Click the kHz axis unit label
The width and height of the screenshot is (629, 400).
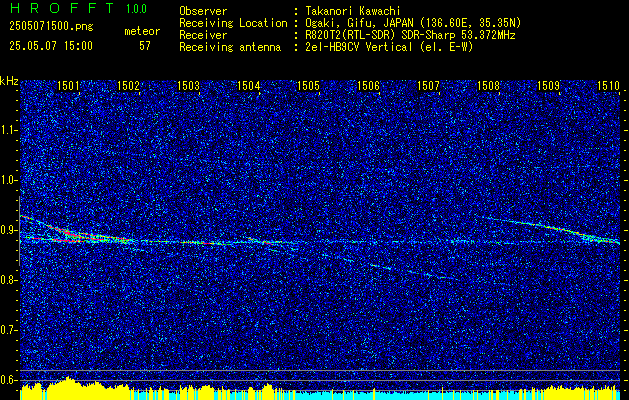tap(9, 81)
